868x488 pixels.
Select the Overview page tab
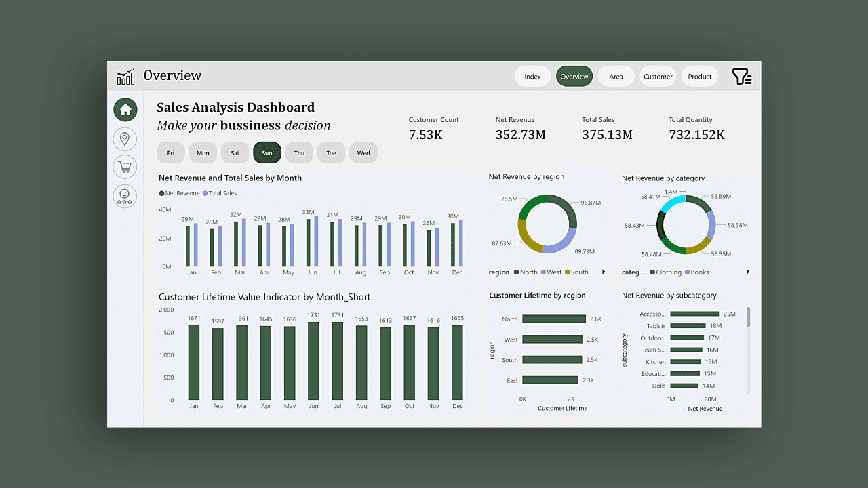tap(574, 77)
